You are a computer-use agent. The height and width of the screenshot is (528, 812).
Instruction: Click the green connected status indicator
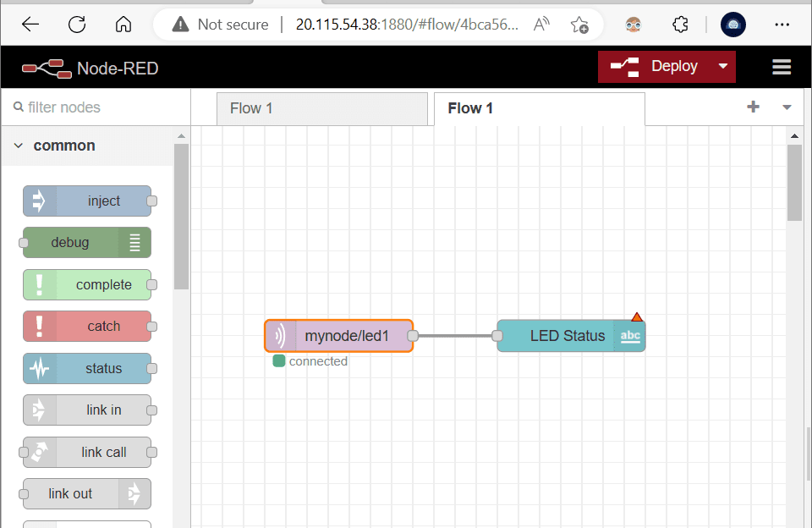point(279,360)
